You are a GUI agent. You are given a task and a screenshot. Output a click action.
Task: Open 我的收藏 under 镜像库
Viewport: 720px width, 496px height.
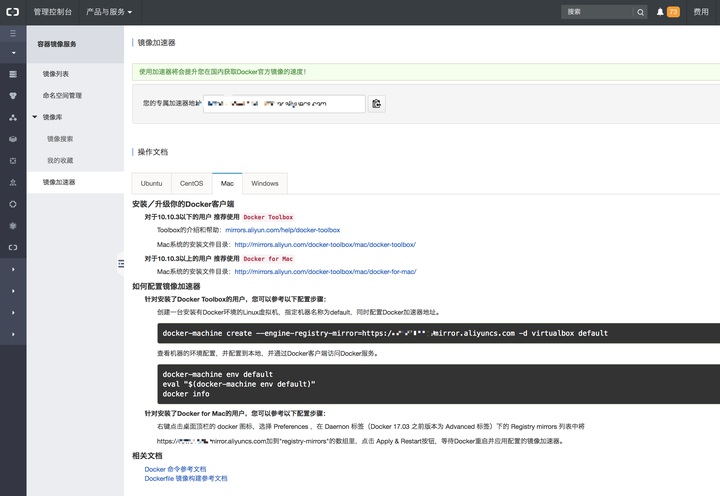click(60, 160)
